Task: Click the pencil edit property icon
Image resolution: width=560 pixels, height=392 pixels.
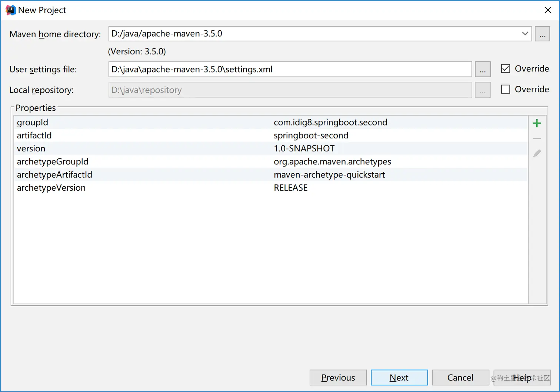Action: pyautogui.click(x=537, y=153)
